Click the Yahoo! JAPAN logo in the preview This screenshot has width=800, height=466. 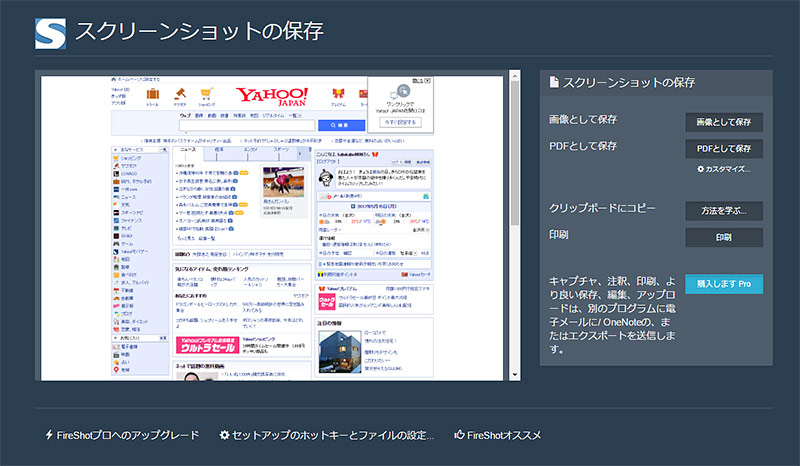click(x=273, y=95)
